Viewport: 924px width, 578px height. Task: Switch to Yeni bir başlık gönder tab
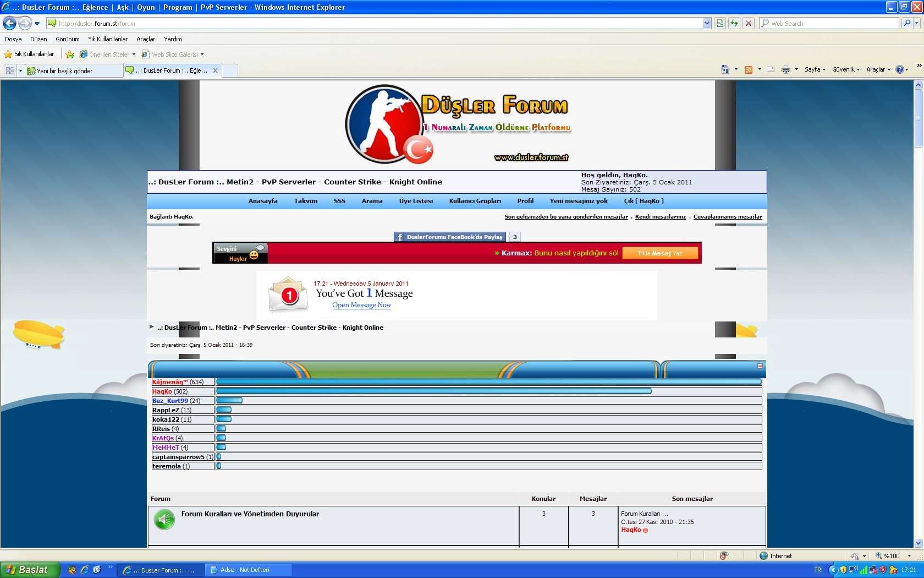tap(74, 70)
